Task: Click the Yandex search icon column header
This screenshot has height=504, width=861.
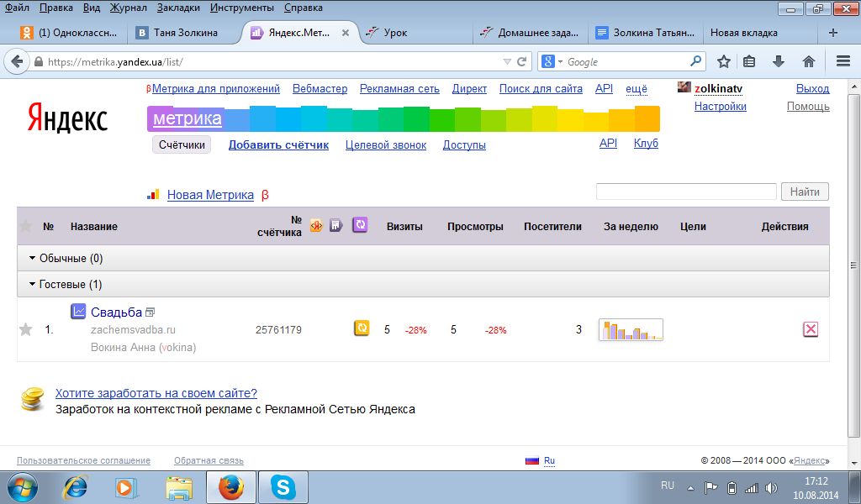Action: 316,225
